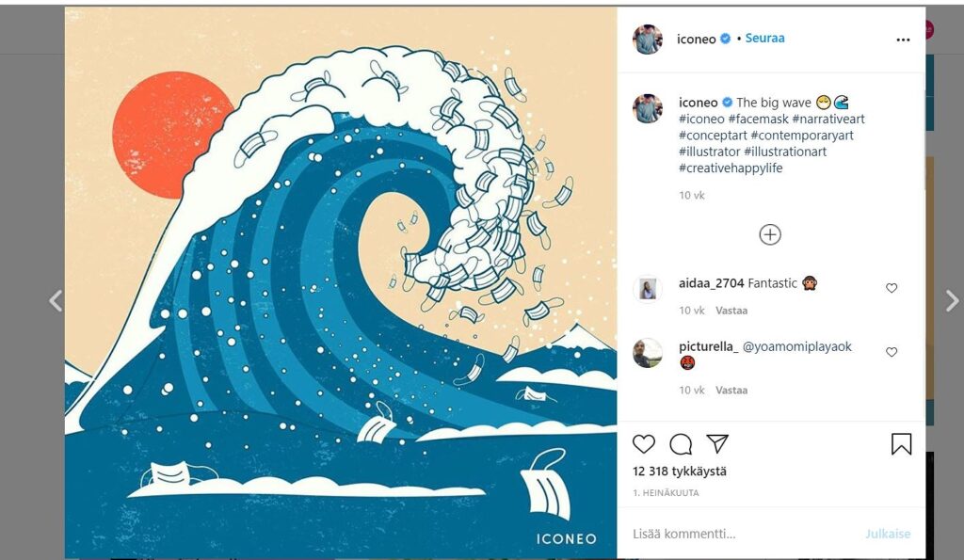
Task: Open the three-dot more options menu
Action: [903, 40]
